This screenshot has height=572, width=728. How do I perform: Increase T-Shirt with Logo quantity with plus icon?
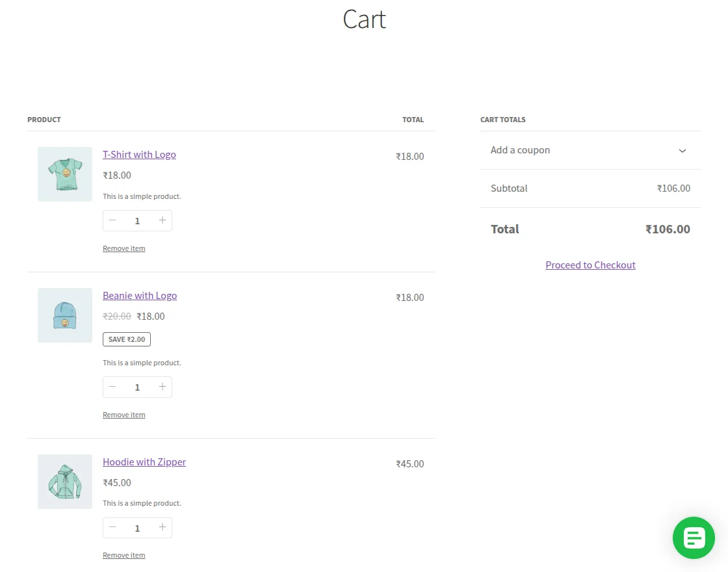click(x=162, y=220)
